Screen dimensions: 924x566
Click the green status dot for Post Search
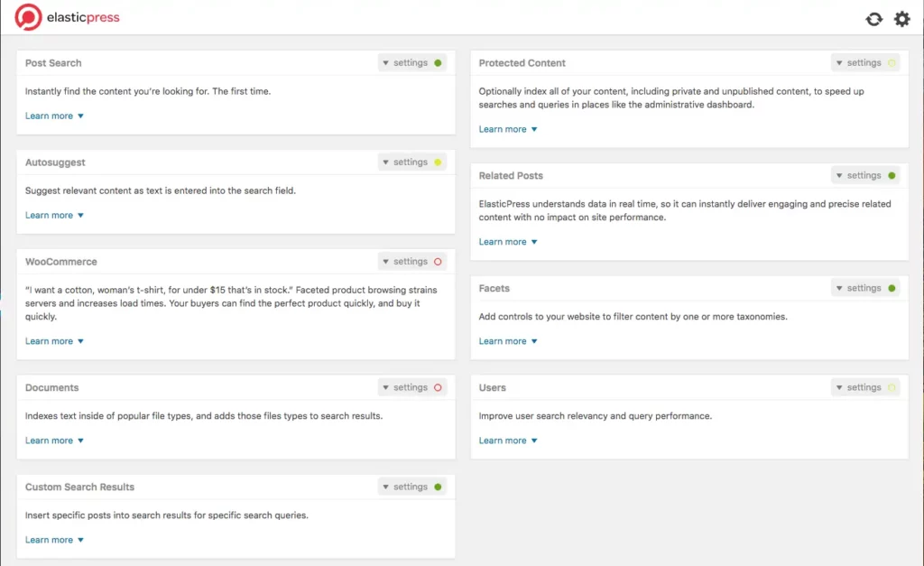tap(438, 63)
